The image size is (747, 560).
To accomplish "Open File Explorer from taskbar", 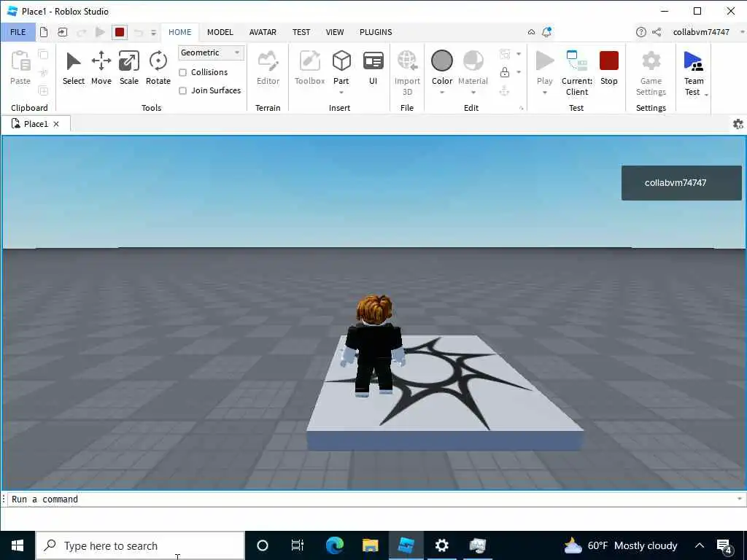I will pos(370,545).
